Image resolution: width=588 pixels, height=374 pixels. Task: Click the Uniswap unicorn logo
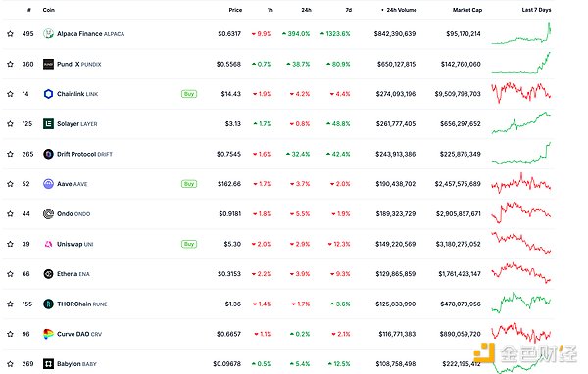tap(48, 244)
